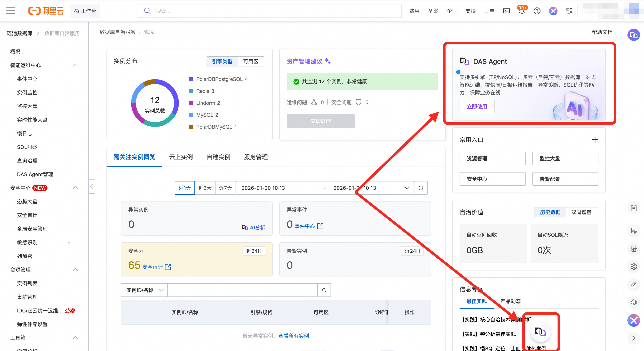644x351 pixels.
Task: Open the floating DAS Agent assistant icon
Action: [x=540, y=332]
